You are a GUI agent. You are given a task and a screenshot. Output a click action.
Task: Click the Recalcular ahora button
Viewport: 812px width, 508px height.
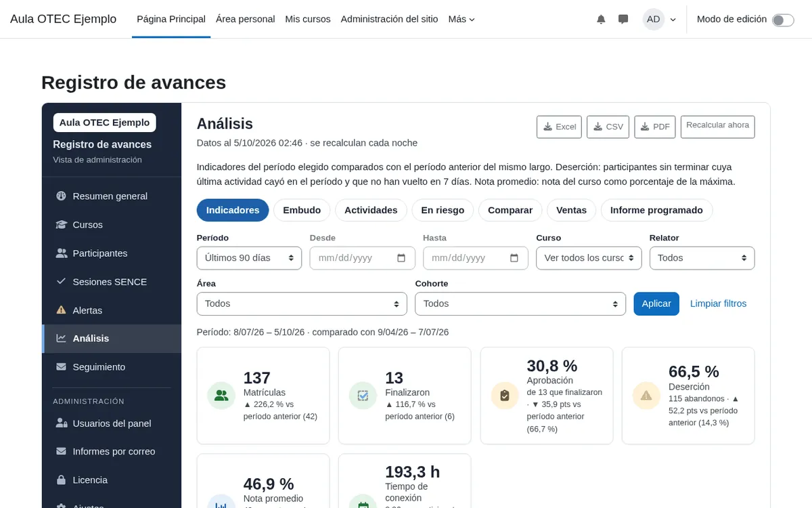click(x=718, y=127)
